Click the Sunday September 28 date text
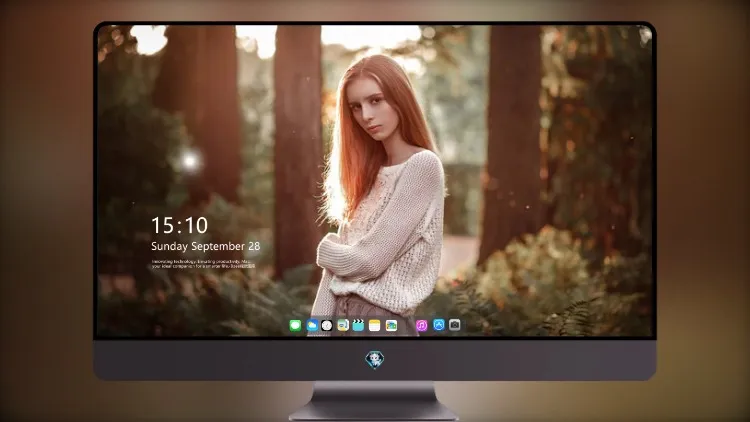750x422 pixels. point(206,246)
